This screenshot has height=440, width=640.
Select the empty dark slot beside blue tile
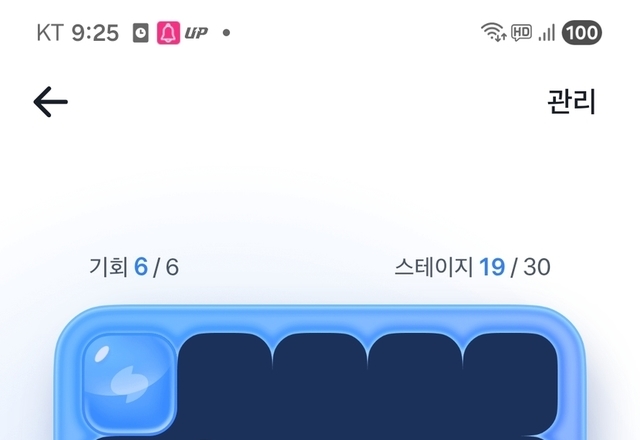(225, 383)
